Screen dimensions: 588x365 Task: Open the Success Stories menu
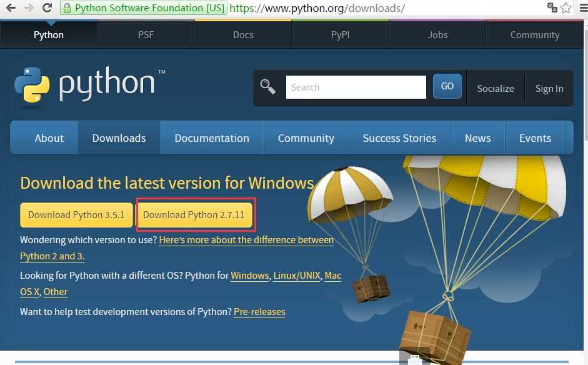tap(399, 138)
